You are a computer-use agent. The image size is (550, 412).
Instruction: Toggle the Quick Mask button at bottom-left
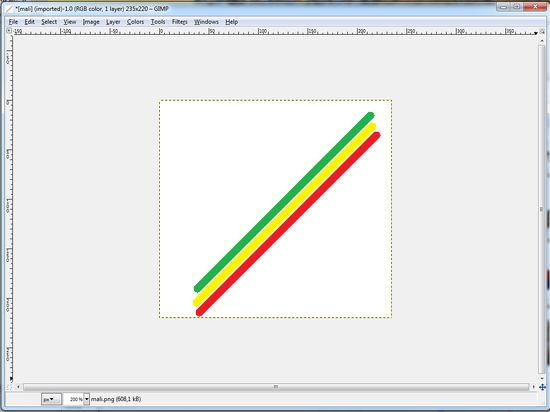pyautogui.click(x=9, y=387)
